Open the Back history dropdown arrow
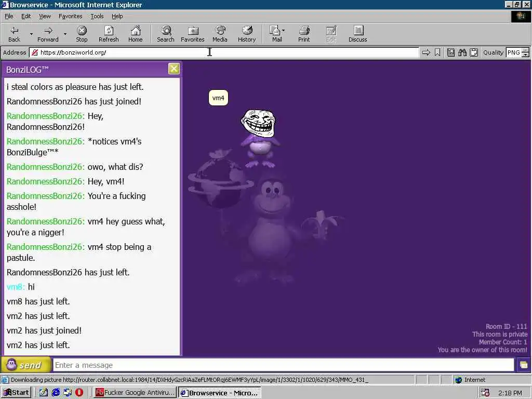The width and height of the screenshot is (532, 399). [31, 34]
